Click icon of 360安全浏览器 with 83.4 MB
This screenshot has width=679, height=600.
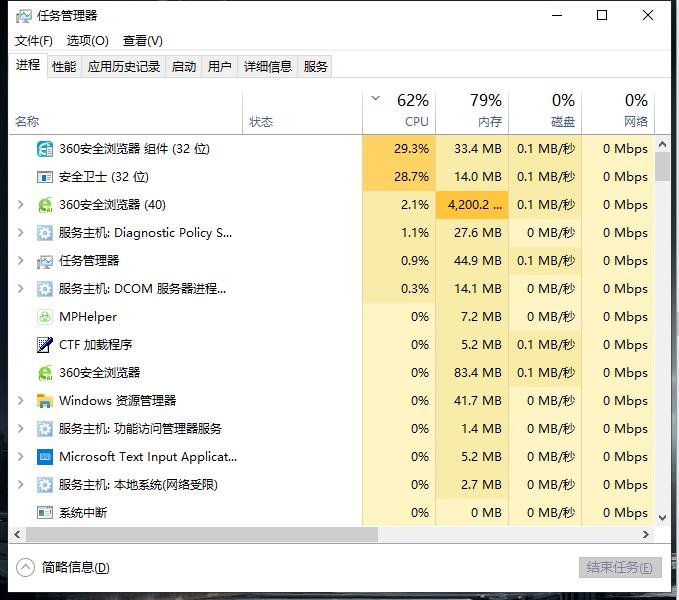coord(45,373)
